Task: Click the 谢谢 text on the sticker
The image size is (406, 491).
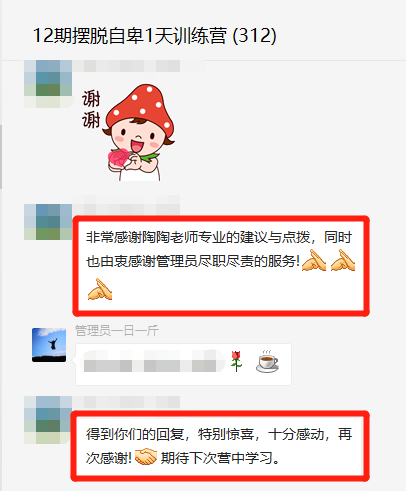Action: pos(91,109)
